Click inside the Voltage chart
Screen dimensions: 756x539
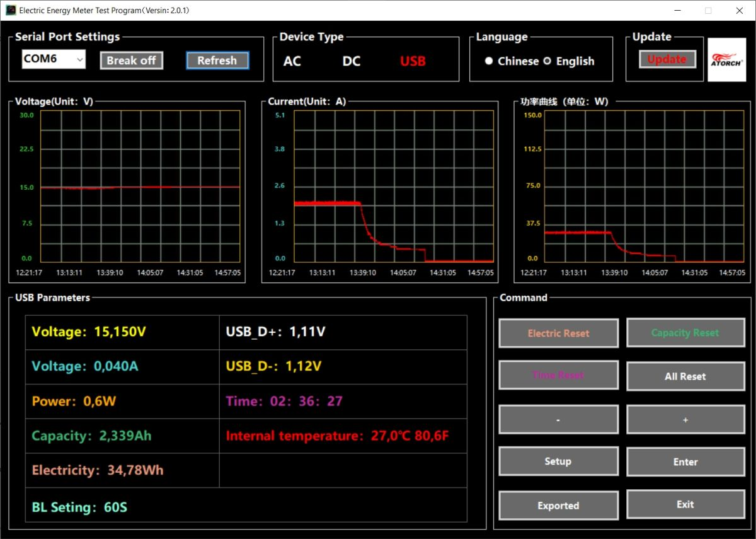140,187
